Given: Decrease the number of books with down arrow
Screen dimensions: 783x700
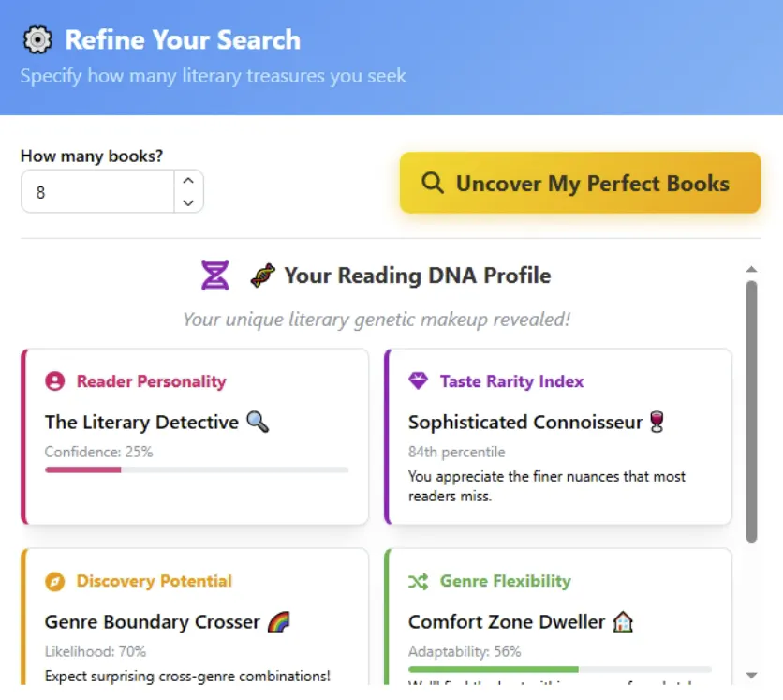Looking at the screenshot, I should click(188, 202).
